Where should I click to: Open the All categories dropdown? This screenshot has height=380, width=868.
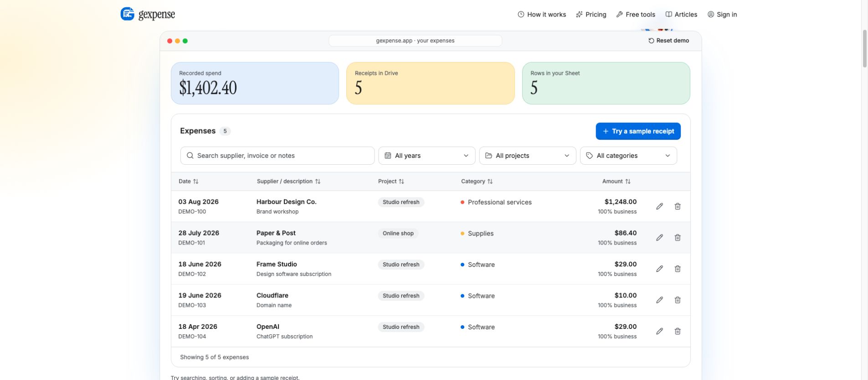[x=628, y=156]
